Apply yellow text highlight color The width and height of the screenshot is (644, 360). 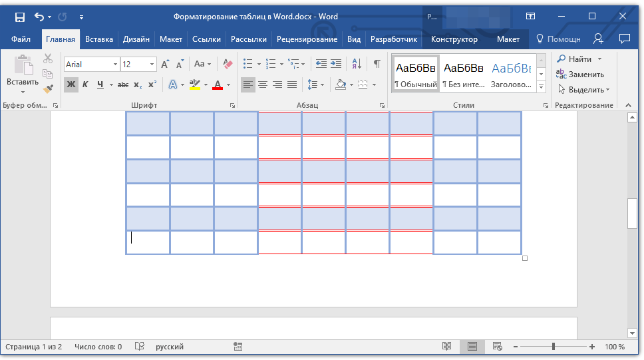[x=195, y=85]
